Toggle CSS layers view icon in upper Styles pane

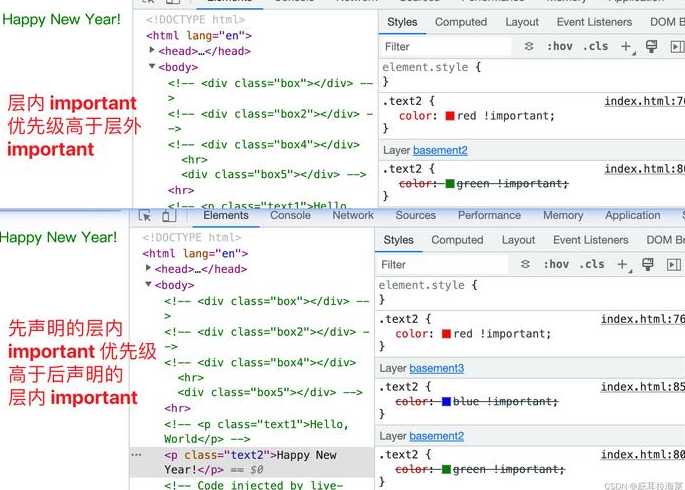pyautogui.click(x=529, y=46)
